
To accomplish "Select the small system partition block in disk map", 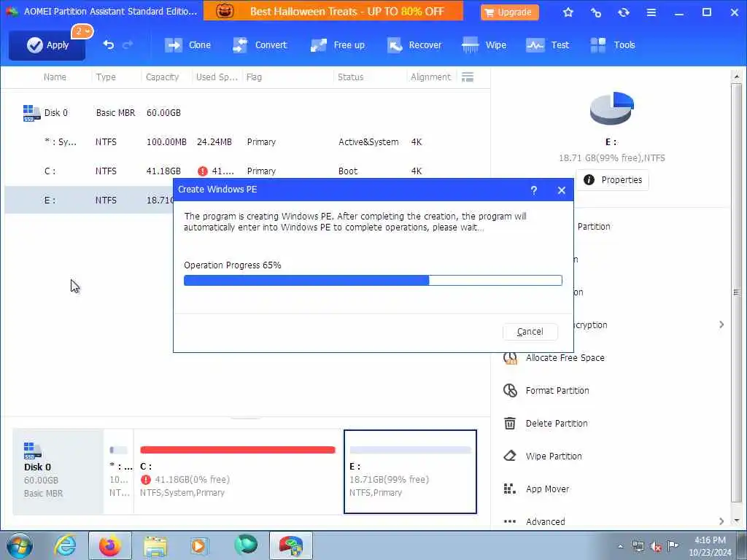I will [119, 472].
